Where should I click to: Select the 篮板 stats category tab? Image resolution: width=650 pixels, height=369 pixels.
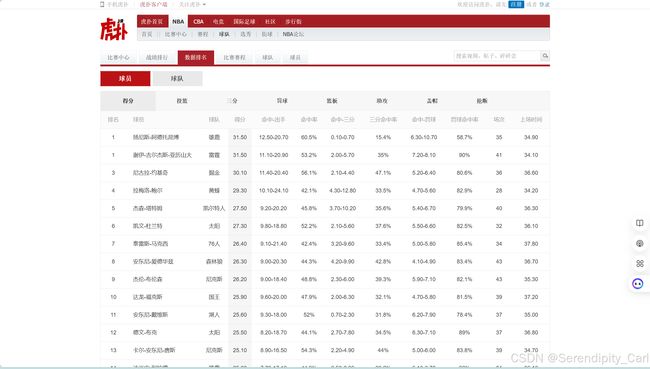[x=332, y=101]
